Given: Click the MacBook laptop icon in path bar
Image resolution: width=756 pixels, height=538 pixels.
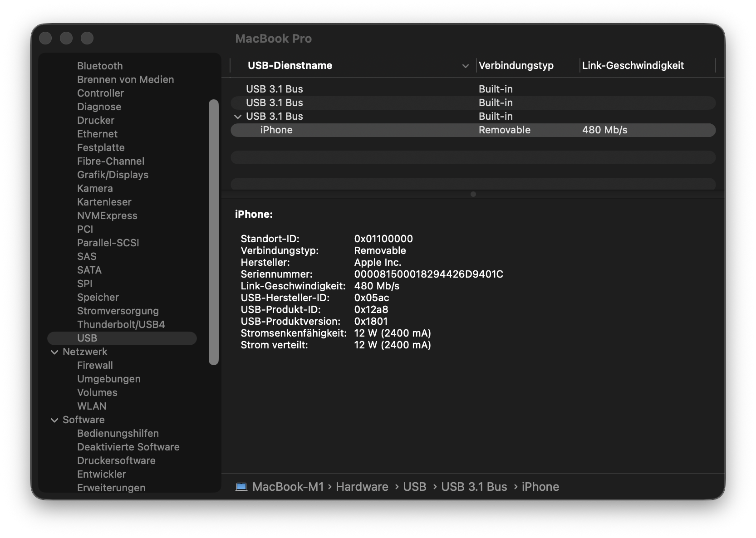Looking at the screenshot, I should click(241, 487).
